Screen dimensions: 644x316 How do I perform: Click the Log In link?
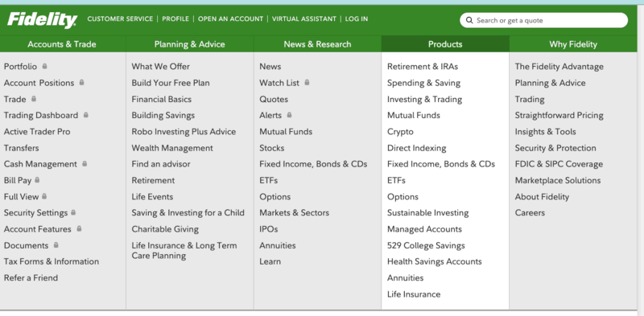pos(357,18)
